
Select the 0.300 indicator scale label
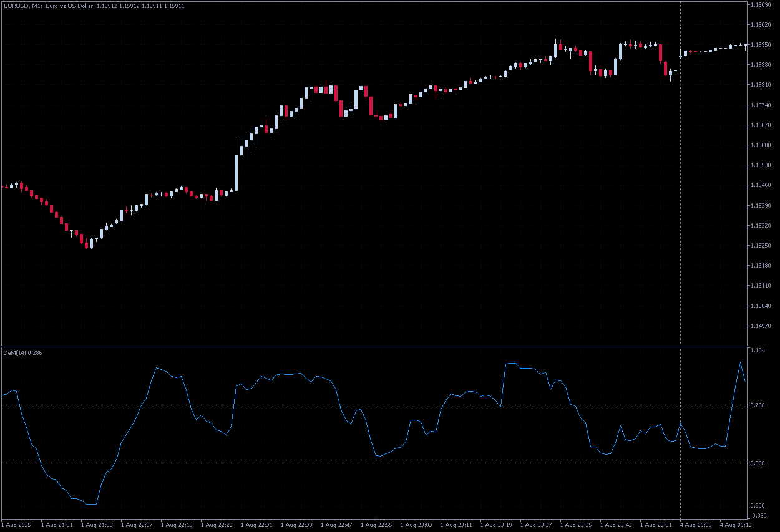tap(759, 463)
